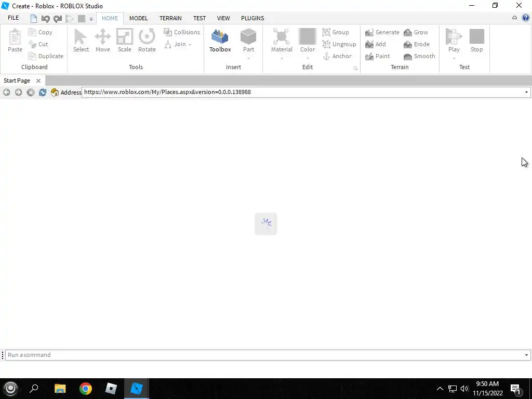Click the Duplicate button
This screenshot has height=399, width=532.
tap(46, 56)
